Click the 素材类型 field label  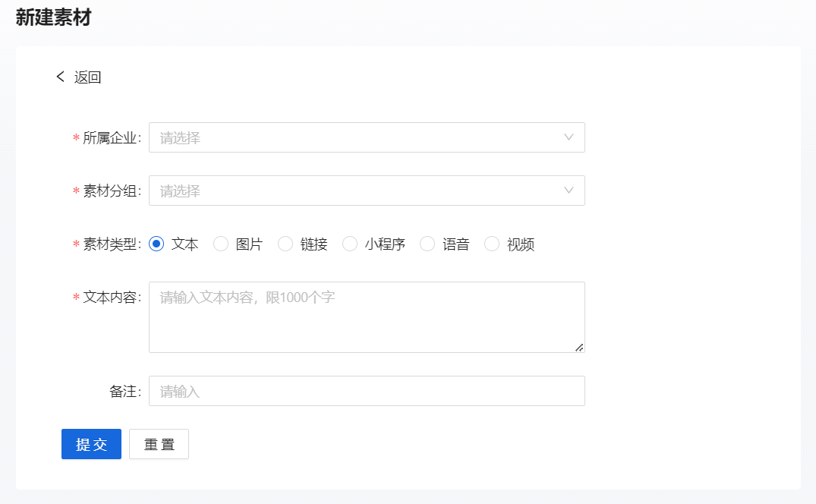[112, 244]
